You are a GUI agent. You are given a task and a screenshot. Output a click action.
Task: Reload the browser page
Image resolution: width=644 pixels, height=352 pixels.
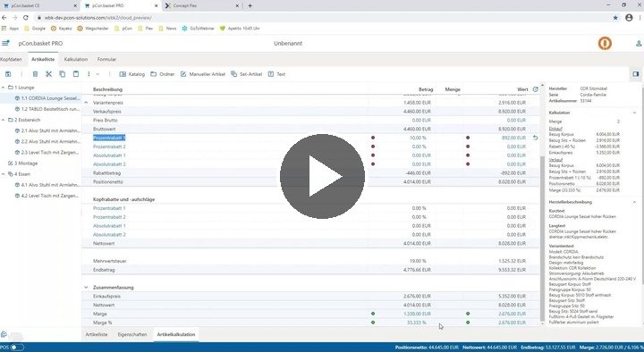coord(25,18)
